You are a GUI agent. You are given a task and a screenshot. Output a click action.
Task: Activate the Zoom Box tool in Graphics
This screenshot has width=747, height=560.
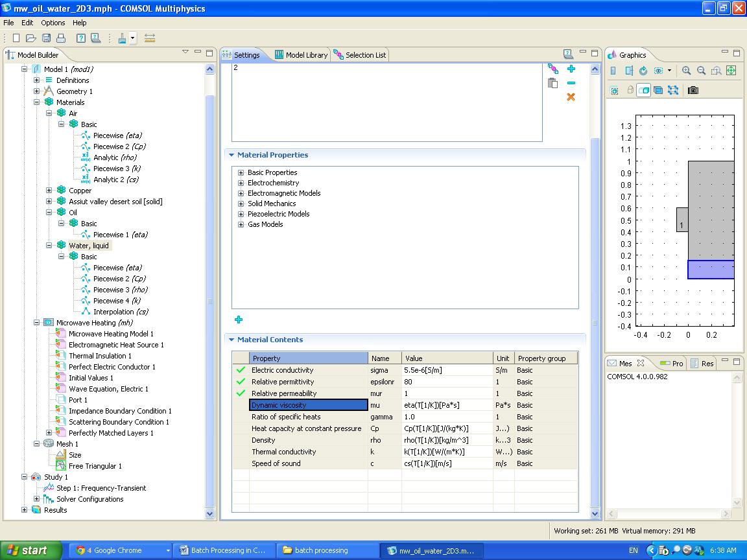click(716, 71)
